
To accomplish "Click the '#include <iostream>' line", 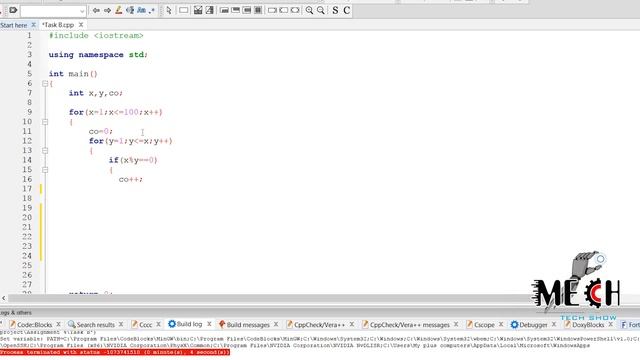I will 96,36.
